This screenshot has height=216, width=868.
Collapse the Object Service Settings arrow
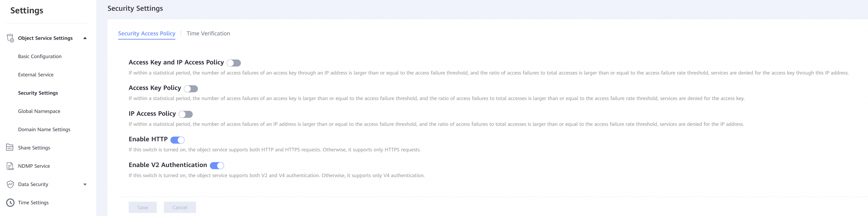click(x=85, y=38)
